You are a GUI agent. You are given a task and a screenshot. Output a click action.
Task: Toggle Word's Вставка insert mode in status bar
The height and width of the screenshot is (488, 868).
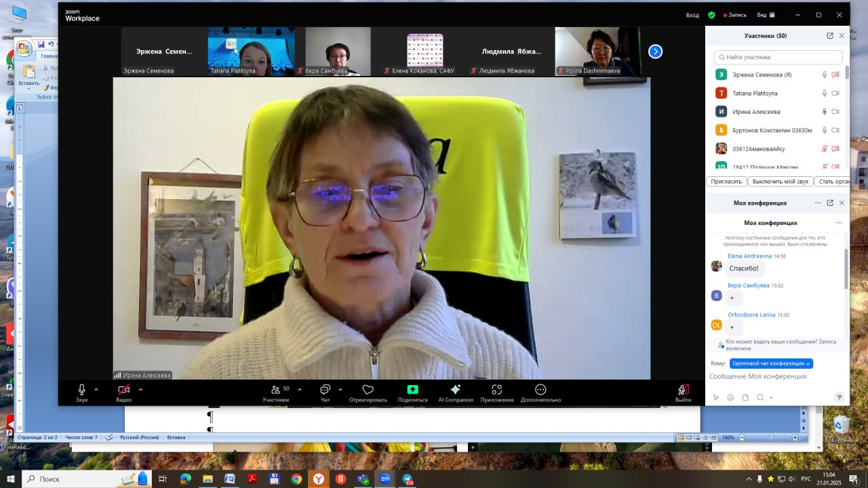click(x=176, y=438)
